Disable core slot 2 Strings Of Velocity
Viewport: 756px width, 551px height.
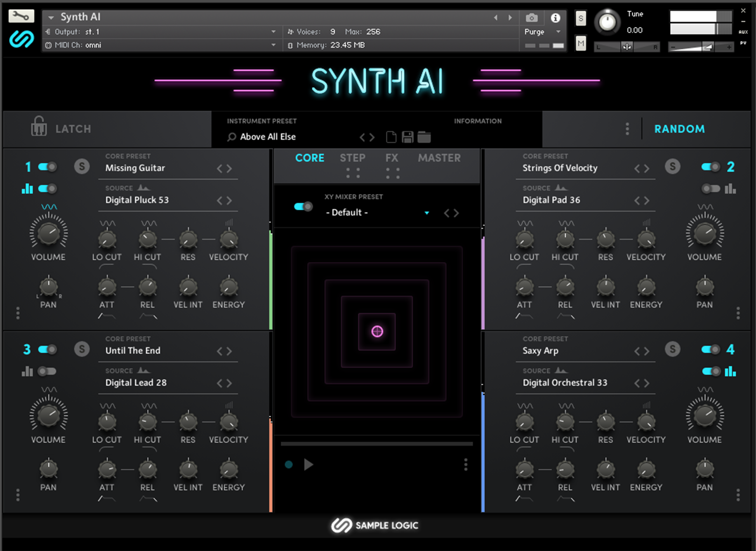pos(710,167)
